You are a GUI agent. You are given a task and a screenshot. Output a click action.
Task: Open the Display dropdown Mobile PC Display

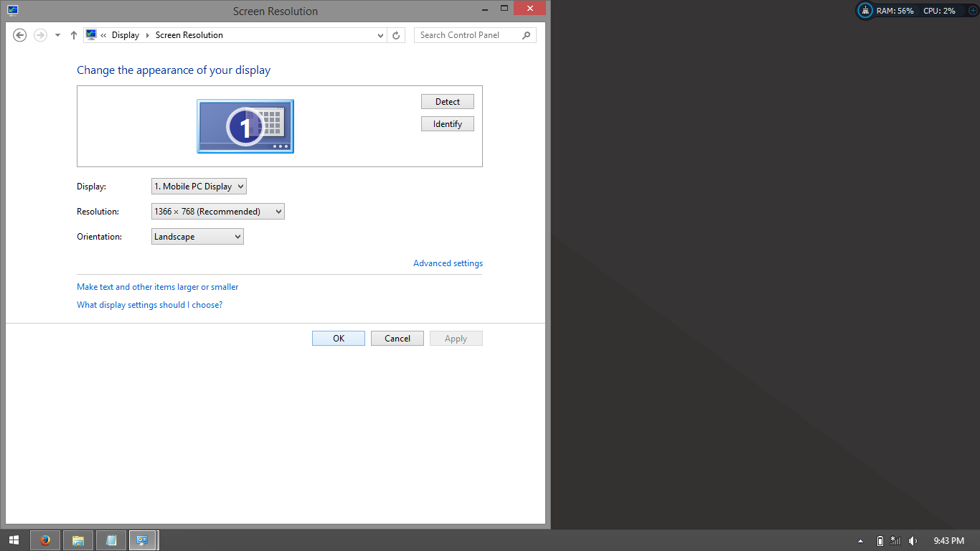[199, 187]
